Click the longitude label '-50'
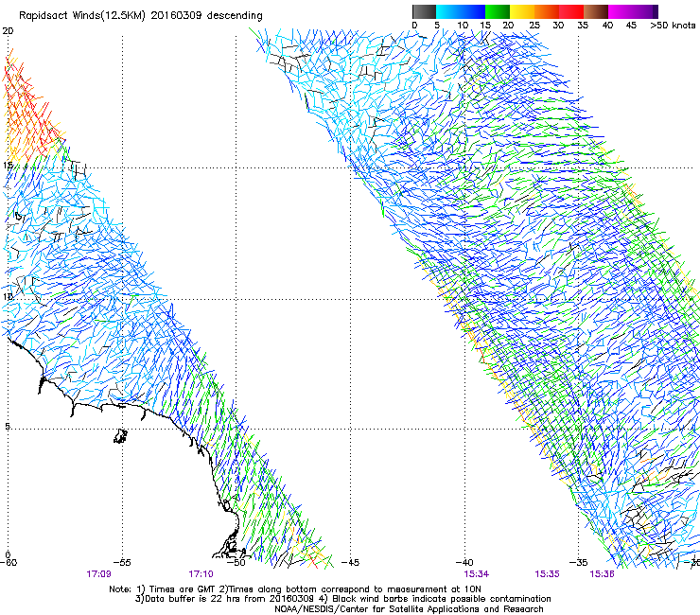The height and width of the screenshot is (615, 700). [x=236, y=563]
